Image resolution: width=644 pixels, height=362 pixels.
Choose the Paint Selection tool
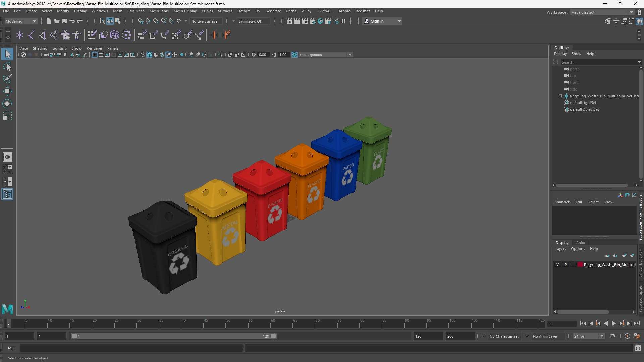(7, 79)
